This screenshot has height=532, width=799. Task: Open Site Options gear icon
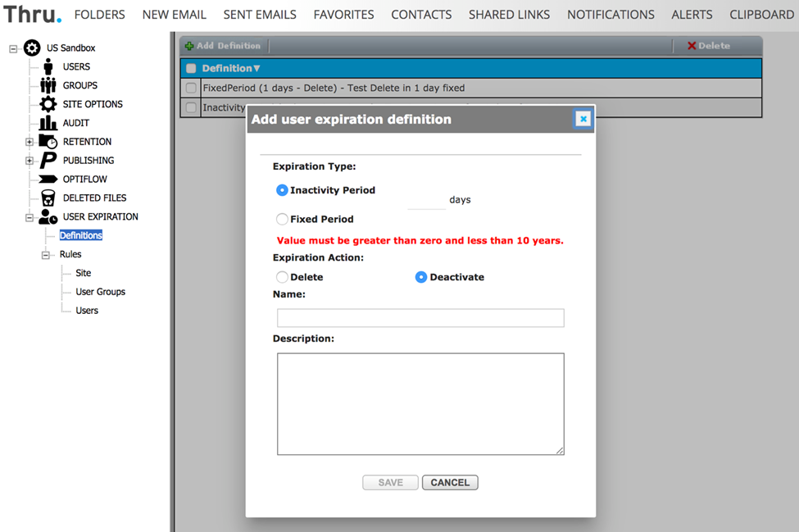point(48,104)
